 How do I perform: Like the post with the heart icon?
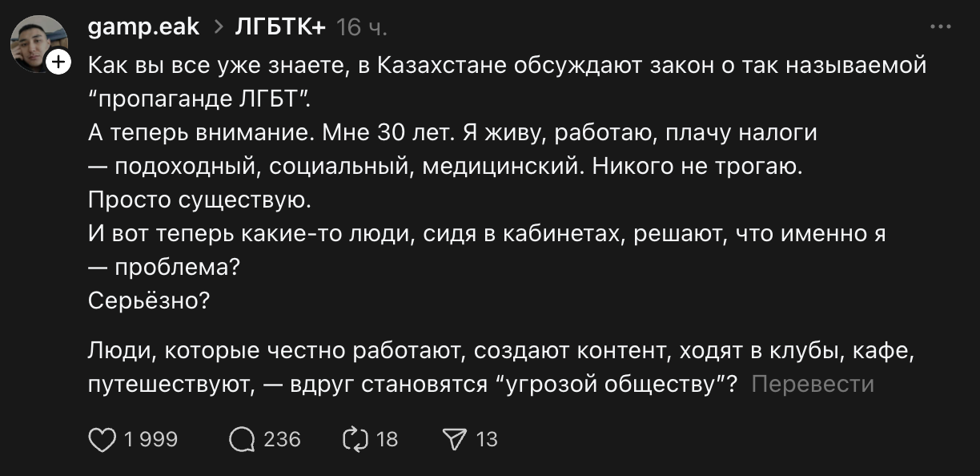102,439
